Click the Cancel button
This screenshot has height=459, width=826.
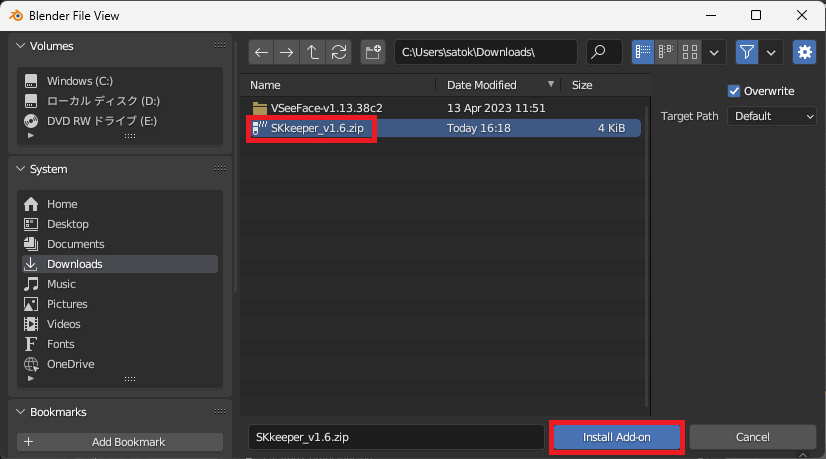tap(752, 437)
